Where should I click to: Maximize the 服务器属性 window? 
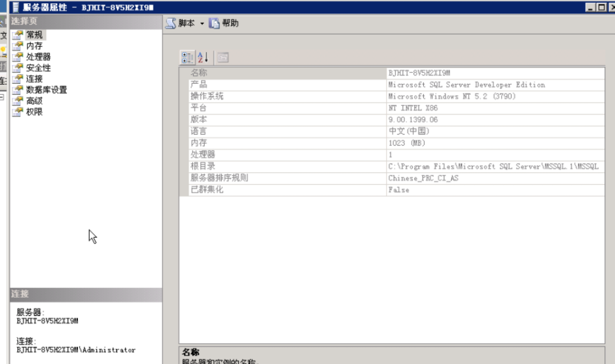click(x=601, y=7)
